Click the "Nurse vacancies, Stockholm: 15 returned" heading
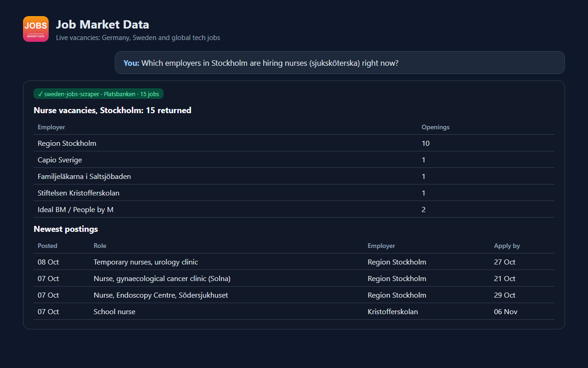 tap(113, 110)
